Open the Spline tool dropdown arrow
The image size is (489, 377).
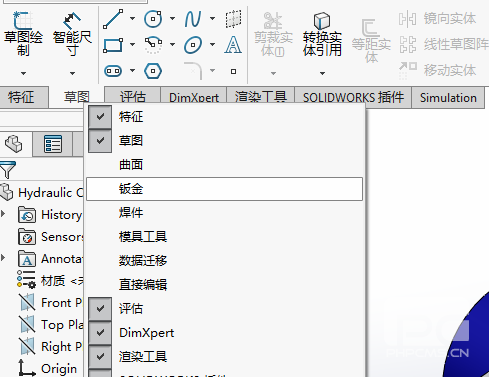coord(212,18)
